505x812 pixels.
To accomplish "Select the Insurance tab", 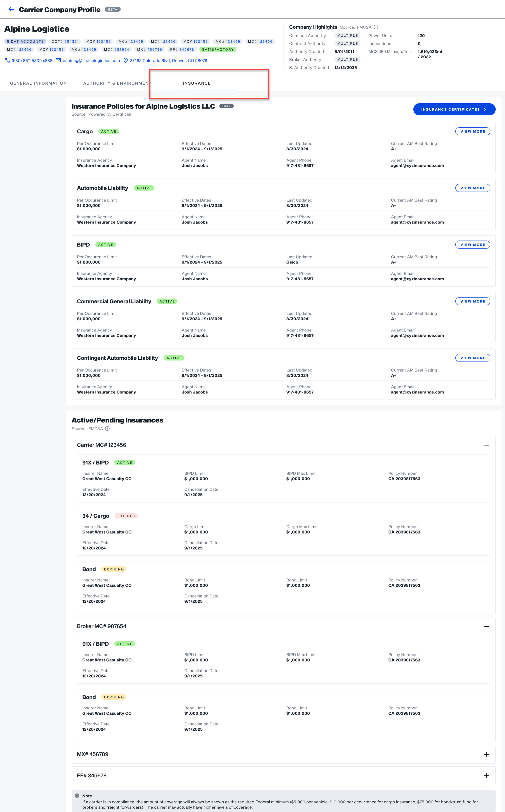I will coord(197,83).
